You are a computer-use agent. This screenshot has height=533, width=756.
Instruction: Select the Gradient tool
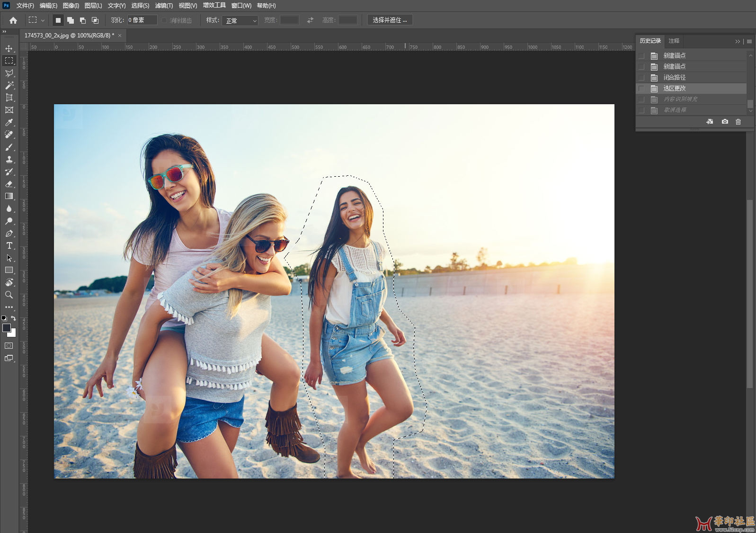[x=9, y=196]
